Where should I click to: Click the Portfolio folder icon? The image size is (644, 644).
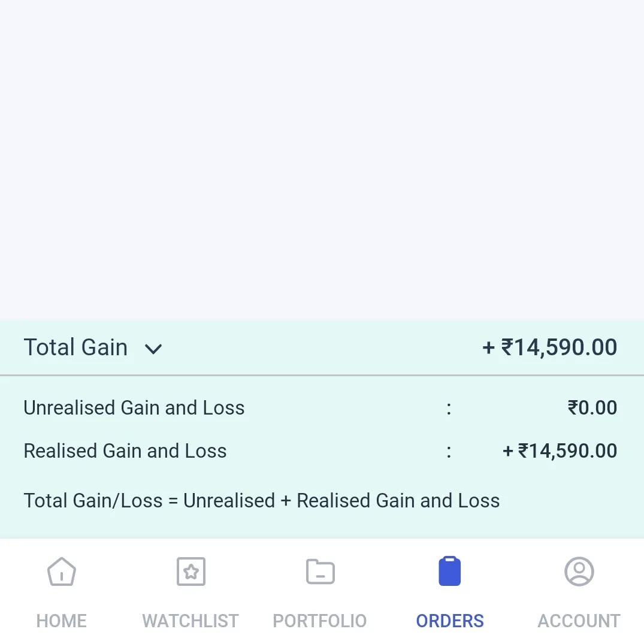[x=320, y=572]
